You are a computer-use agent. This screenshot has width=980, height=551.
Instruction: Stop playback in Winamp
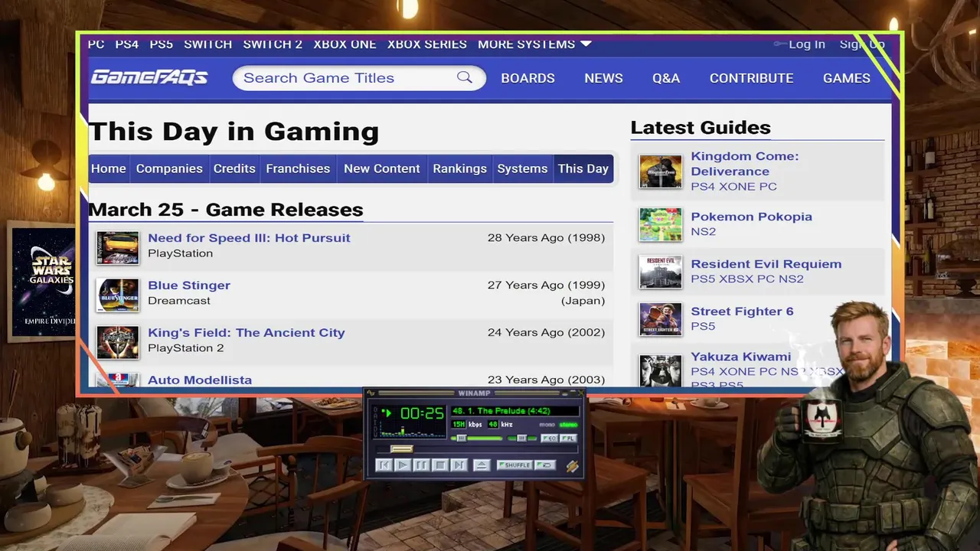[x=440, y=465]
